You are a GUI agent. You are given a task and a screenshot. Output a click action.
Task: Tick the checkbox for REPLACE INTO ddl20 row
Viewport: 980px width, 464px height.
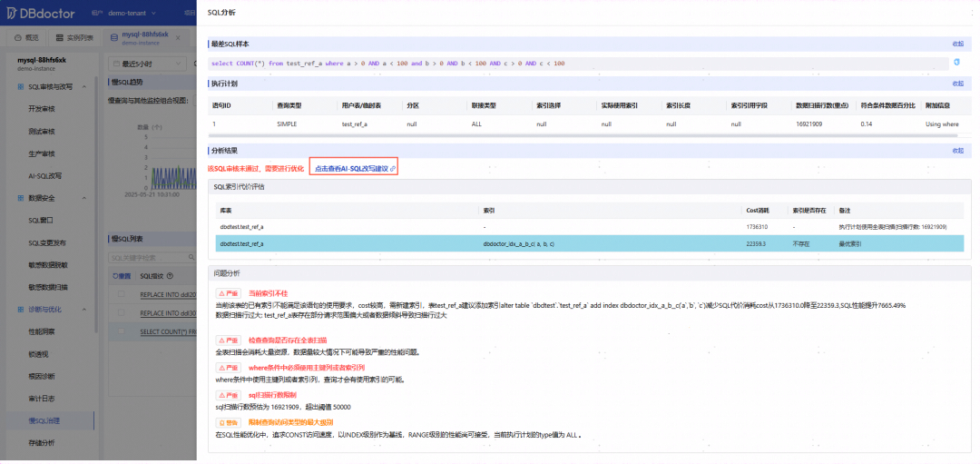point(122,294)
